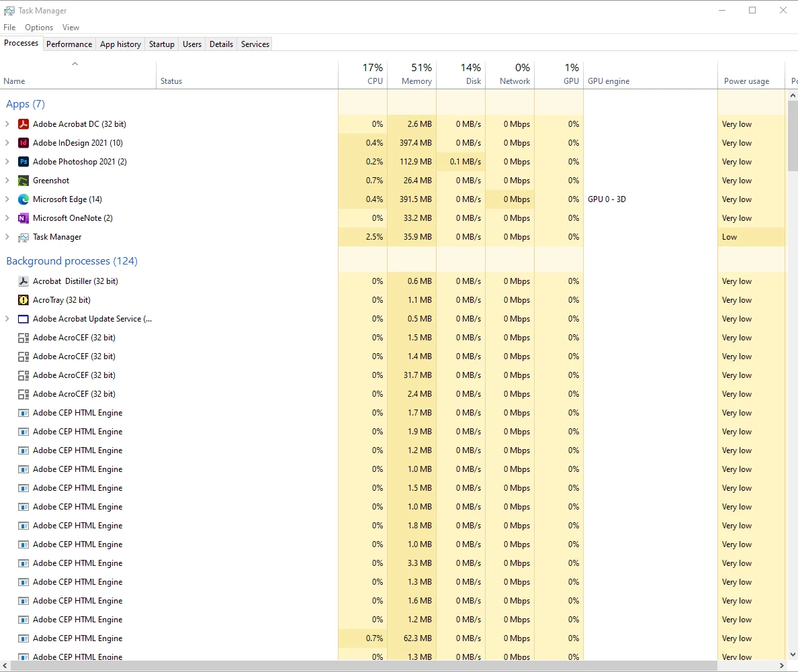Sort by Network usage column

[x=510, y=75]
